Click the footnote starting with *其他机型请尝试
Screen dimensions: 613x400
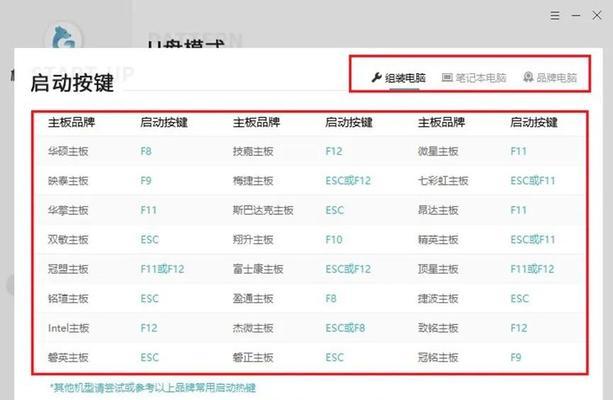pyautogui.click(x=153, y=388)
